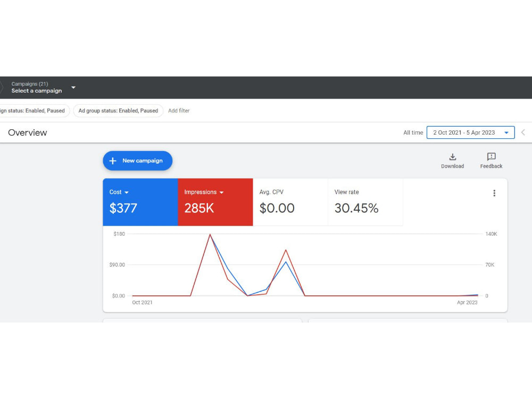Collapse the side panel arrow beside the date range

(x=523, y=132)
